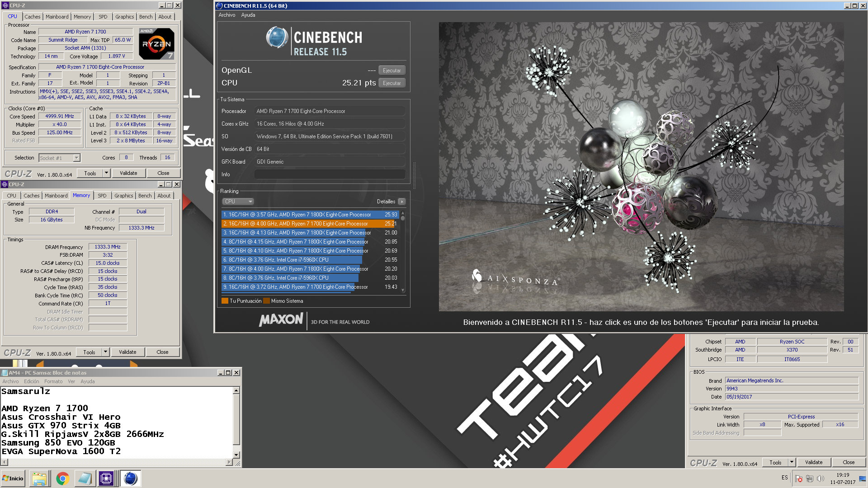The width and height of the screenshot is (868, 488).
Task: Click the network tray icon
Action: point(810,479)
